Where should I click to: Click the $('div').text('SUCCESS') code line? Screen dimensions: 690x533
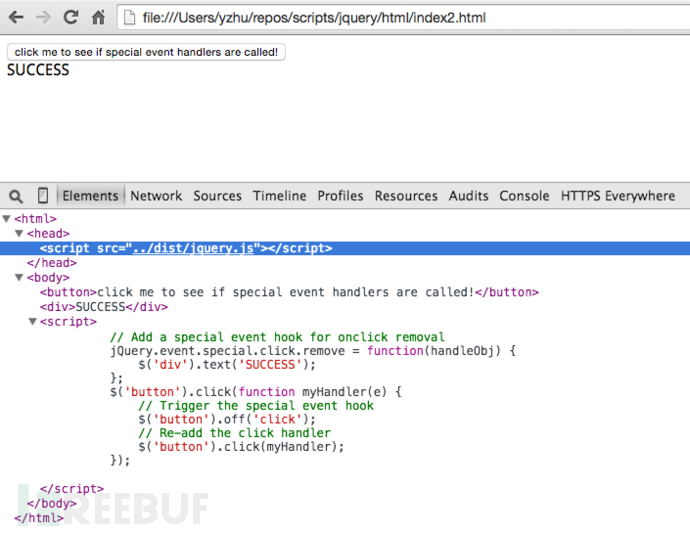coord(227,364)
